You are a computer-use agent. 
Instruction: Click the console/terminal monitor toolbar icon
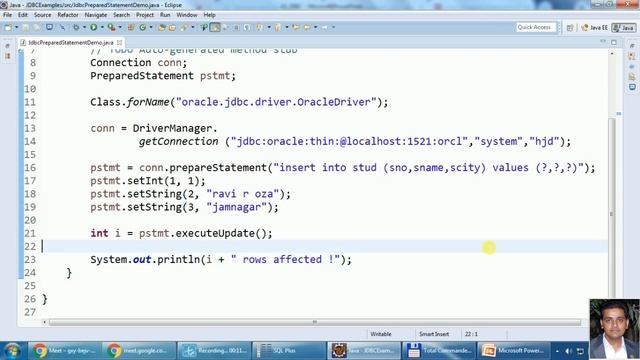[x=49, y=27]
